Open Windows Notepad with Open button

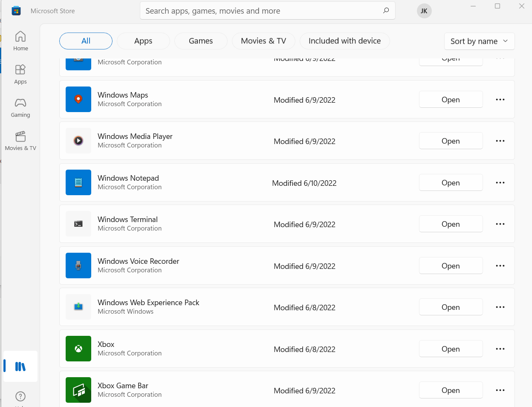(451, 182)
